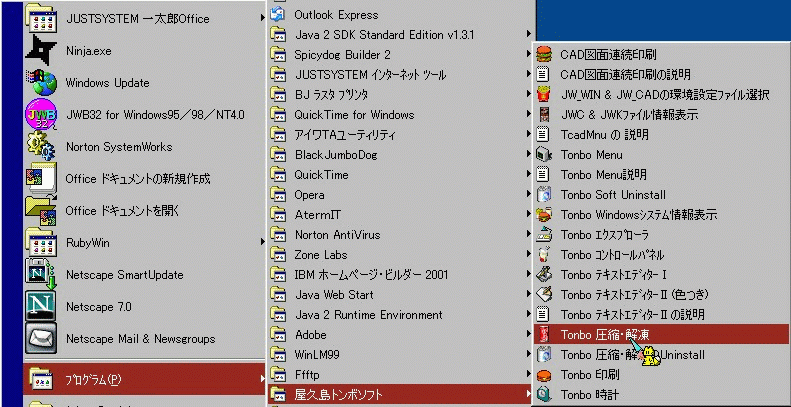Click JWC & JWKファイル情報表示 icon
Viewport: 791px width, 407px height.
[x=544, y=114]
